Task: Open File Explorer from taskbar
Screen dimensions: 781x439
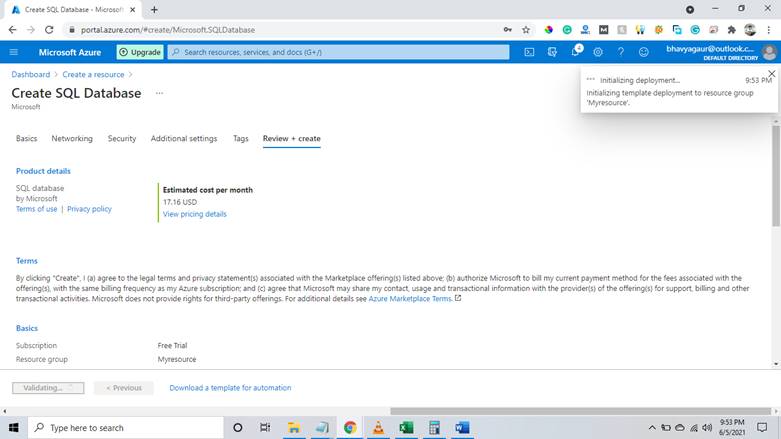Action: 294,428
